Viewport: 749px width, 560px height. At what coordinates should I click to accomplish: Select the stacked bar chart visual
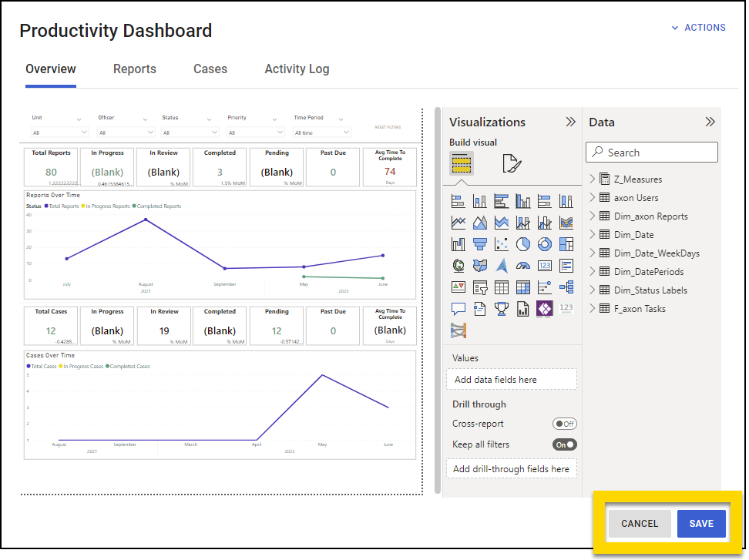[457, 201]
